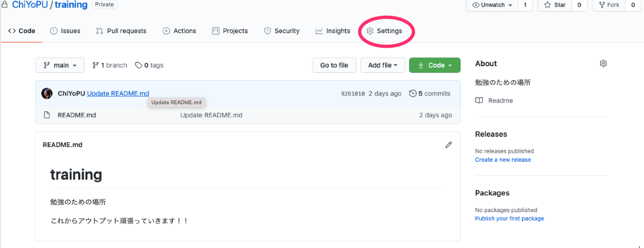Screen dimensions: 644x248
Task: Click the Issues circle icon
Action: (x=53, y=31)
